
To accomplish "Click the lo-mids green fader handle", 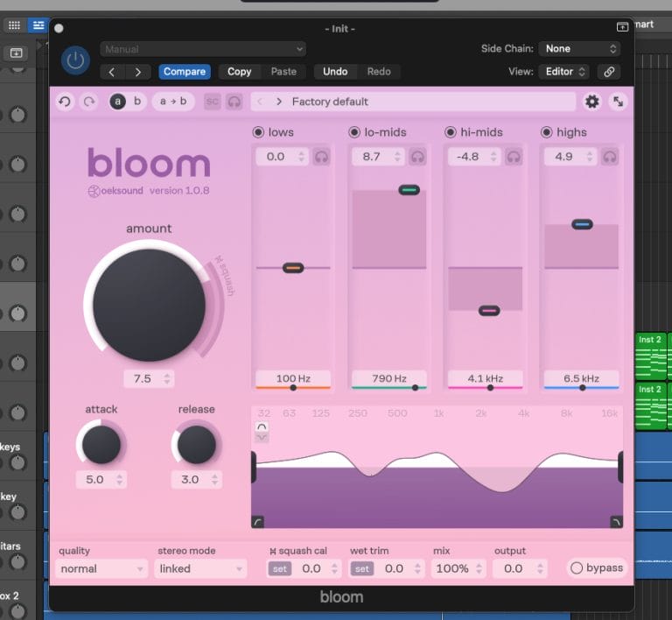I will point(409,190).
